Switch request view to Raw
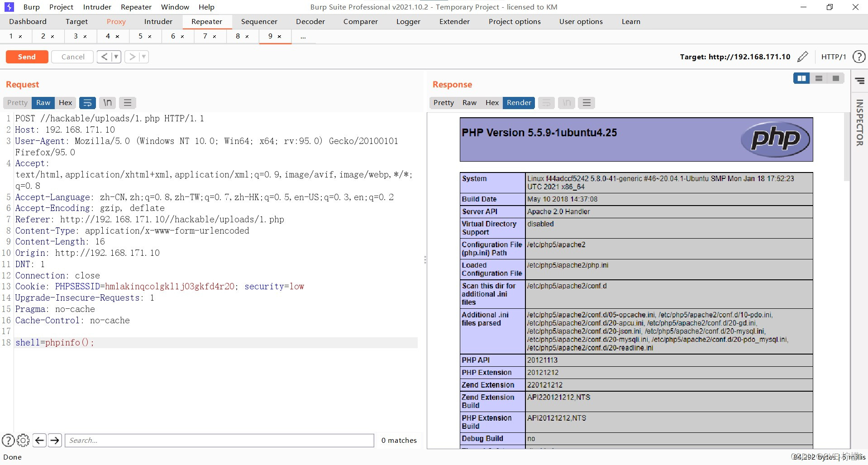Image resolution: width=868 pixels, height=465 pixels. 43,103
